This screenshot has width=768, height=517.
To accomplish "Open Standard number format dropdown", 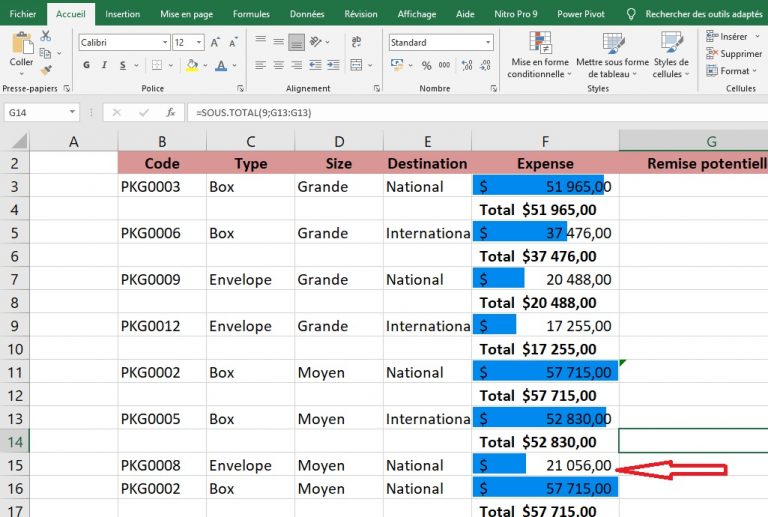I will tap(488, 43).
